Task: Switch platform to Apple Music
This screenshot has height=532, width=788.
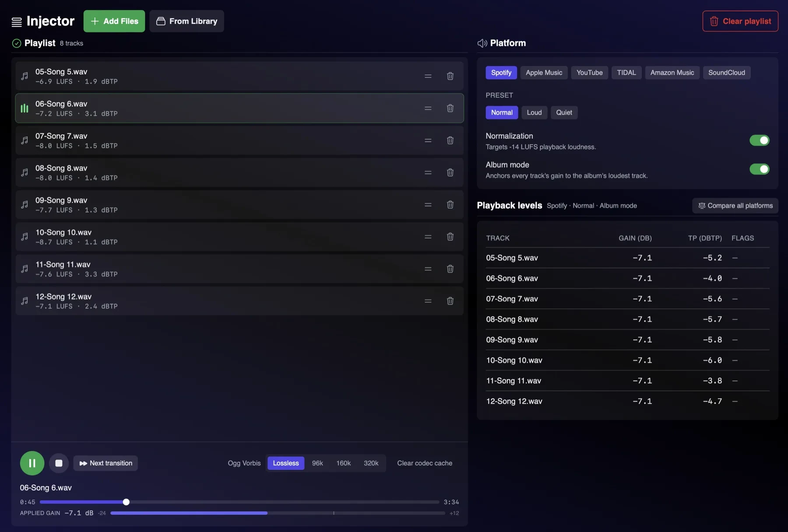Action: [544, 73]
